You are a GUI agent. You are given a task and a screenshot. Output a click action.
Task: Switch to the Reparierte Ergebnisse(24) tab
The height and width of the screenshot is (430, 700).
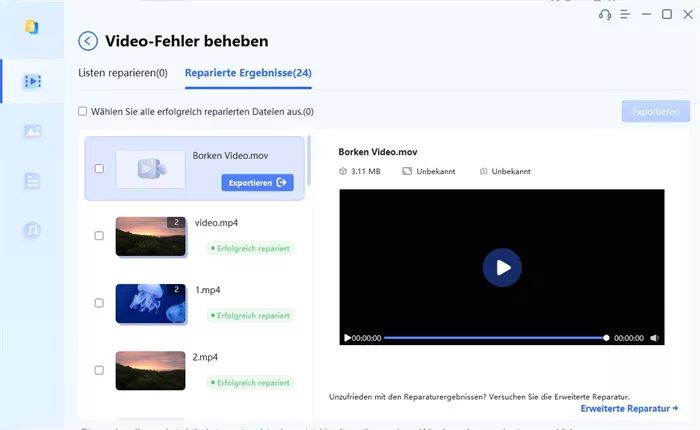pos(248,73)
